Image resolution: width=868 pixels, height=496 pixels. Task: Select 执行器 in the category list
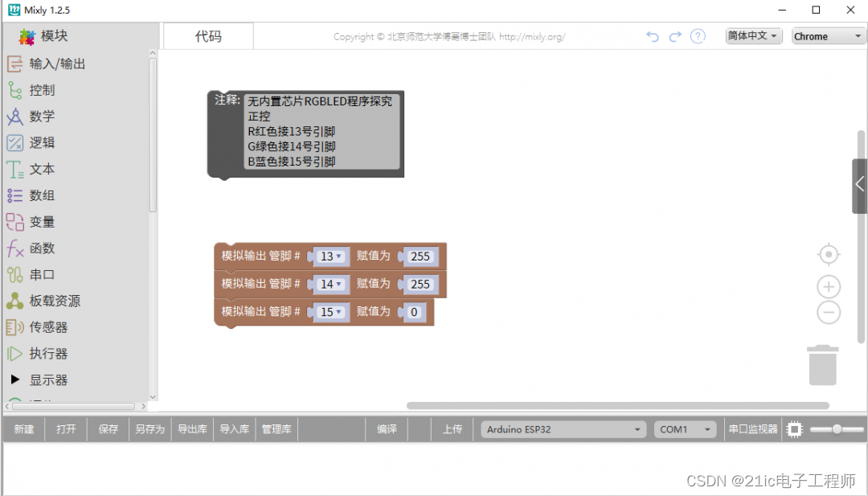click(x=49, y=354)
